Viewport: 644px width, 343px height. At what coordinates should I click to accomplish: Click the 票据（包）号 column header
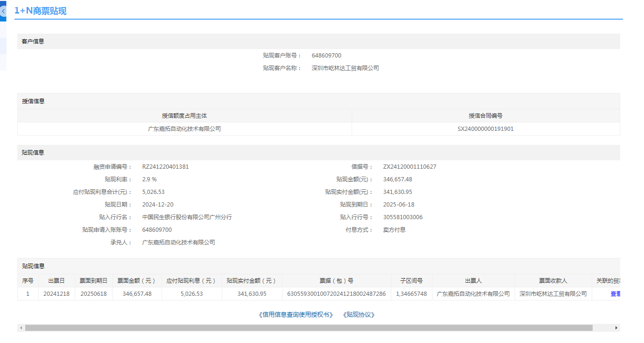tap(336, 281)
